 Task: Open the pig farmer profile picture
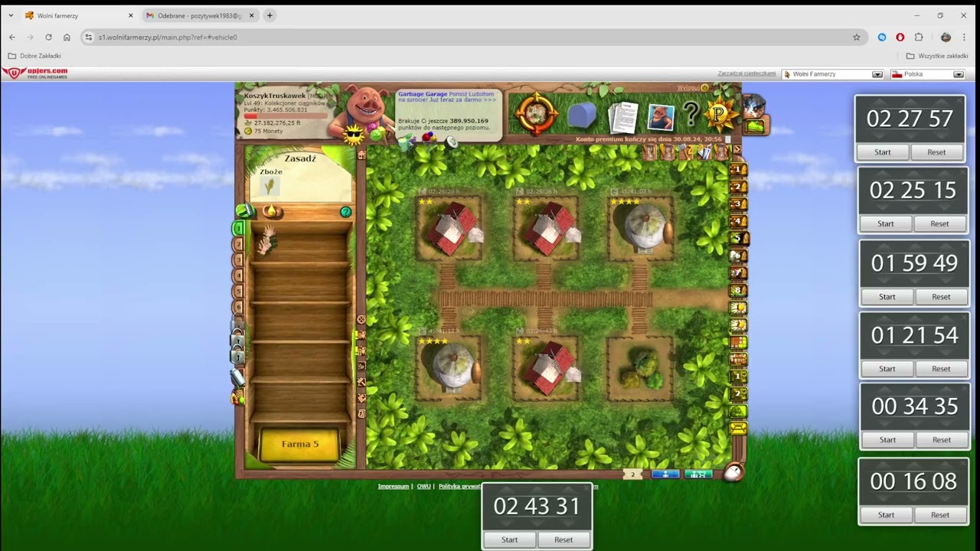[x=660, y=116]
